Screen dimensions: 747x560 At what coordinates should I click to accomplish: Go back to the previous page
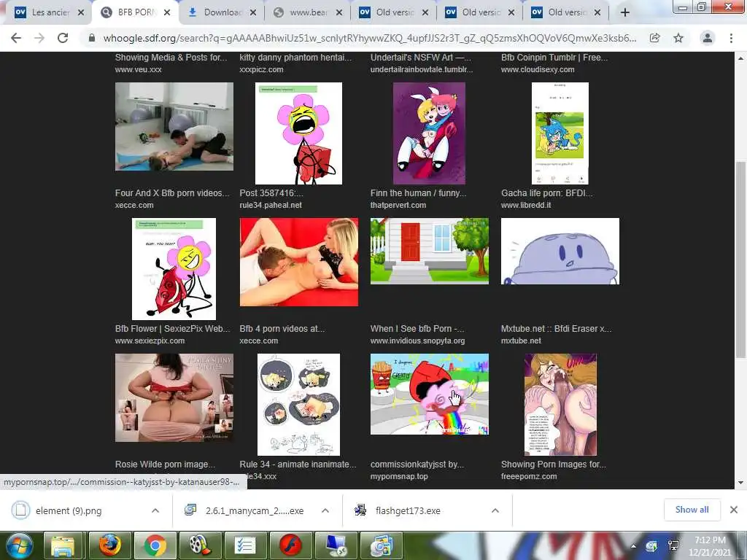[16, 38]
